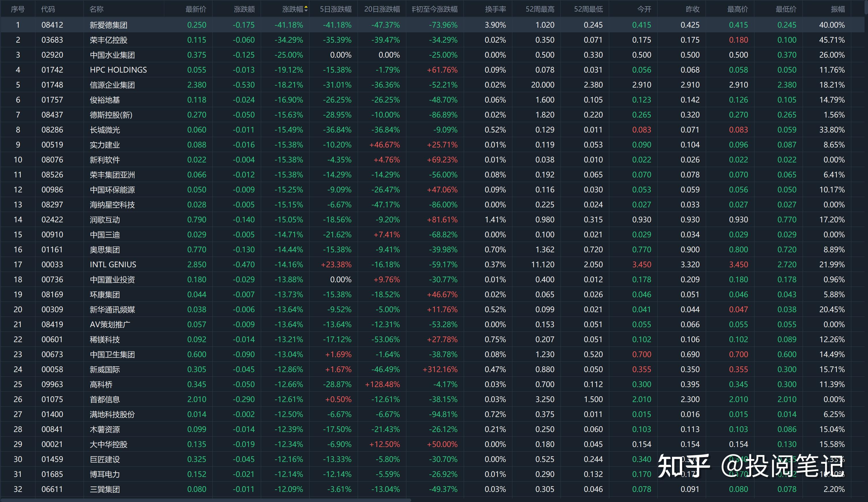Sort by 52周最高 column header
The image size is (868, 502).
coord(540,9)
